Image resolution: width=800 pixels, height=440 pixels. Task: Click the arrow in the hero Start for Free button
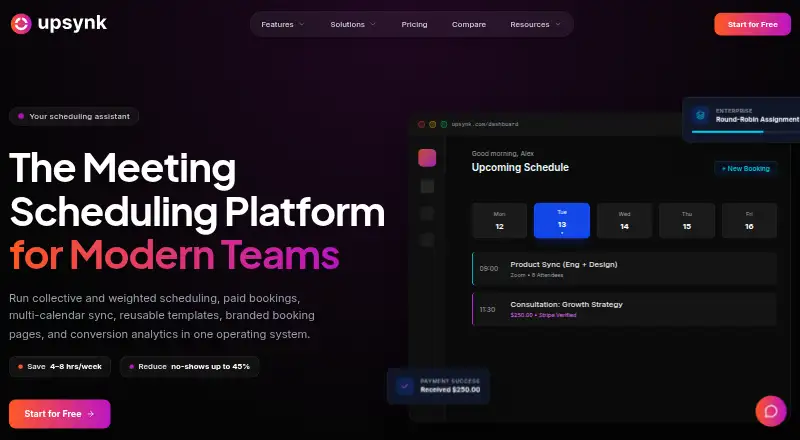click(x=91, y=414)
